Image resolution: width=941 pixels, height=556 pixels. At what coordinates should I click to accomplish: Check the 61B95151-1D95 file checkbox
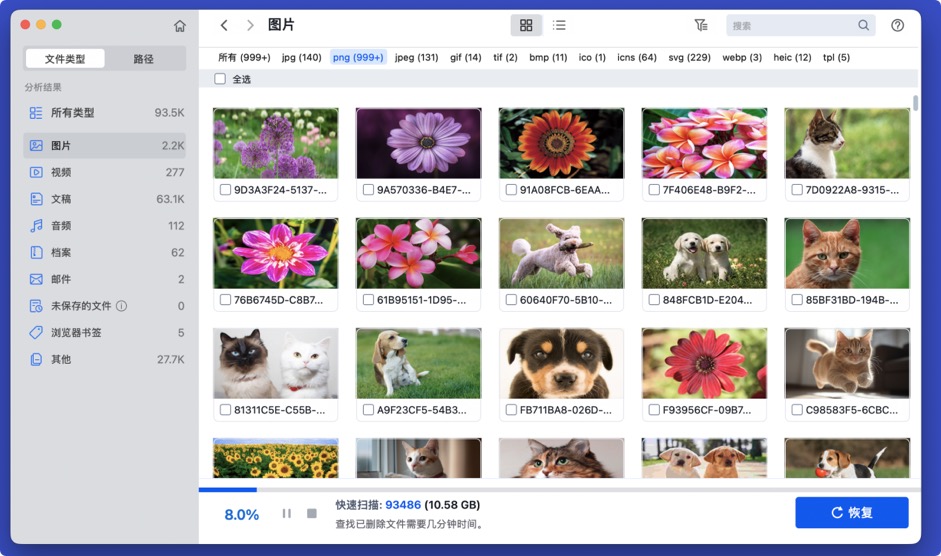coord(368,300)
